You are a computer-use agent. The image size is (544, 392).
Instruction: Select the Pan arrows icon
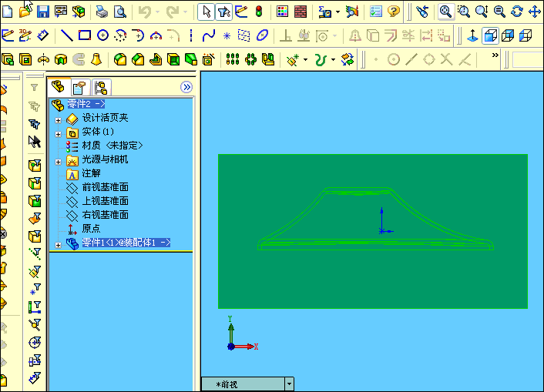click(535, 12)
